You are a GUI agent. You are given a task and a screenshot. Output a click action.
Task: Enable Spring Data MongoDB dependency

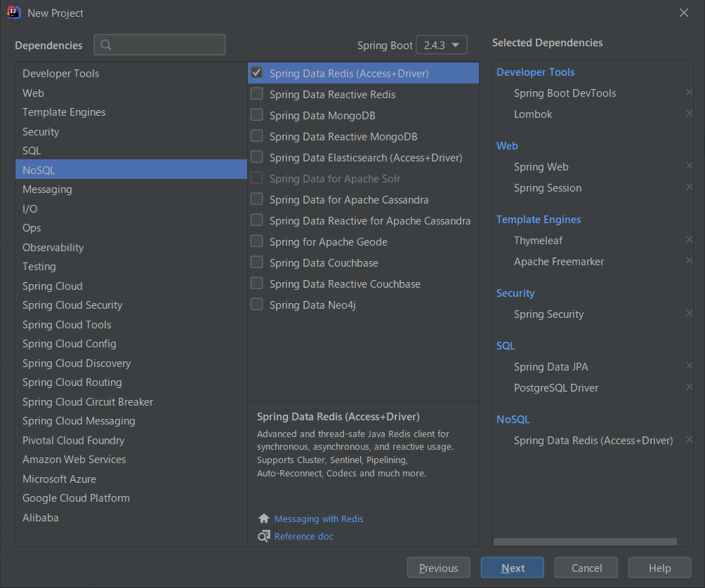257,115
